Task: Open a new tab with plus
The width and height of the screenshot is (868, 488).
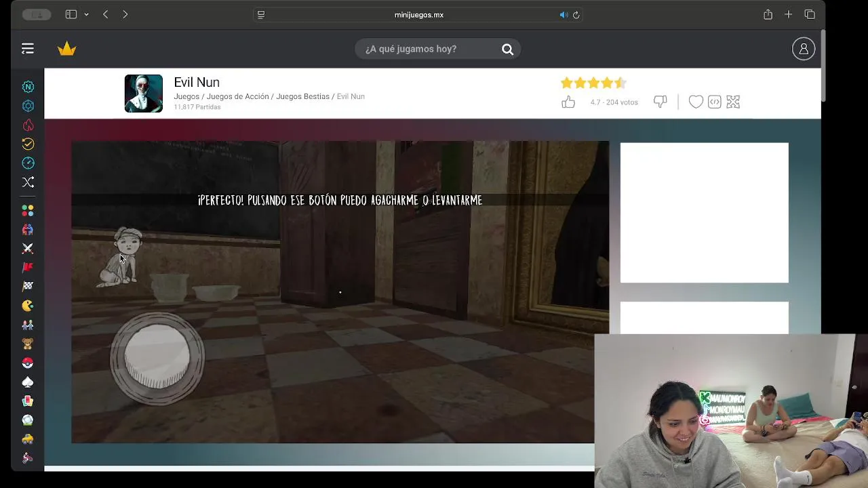Action: pyautogui.click(x=788, y=14)
